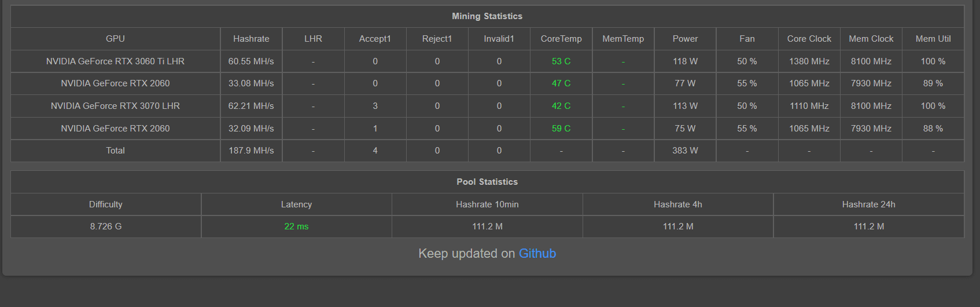This screenshot has width=980, height=307.
Task: Click the 8.726 G difficulty value
Action: (x=106, y=226)
